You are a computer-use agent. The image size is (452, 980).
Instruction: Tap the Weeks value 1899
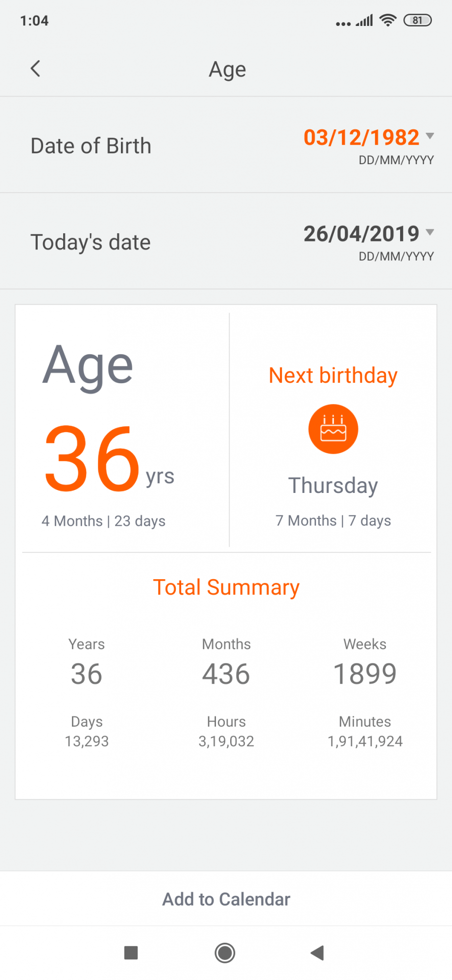(365, 674)
